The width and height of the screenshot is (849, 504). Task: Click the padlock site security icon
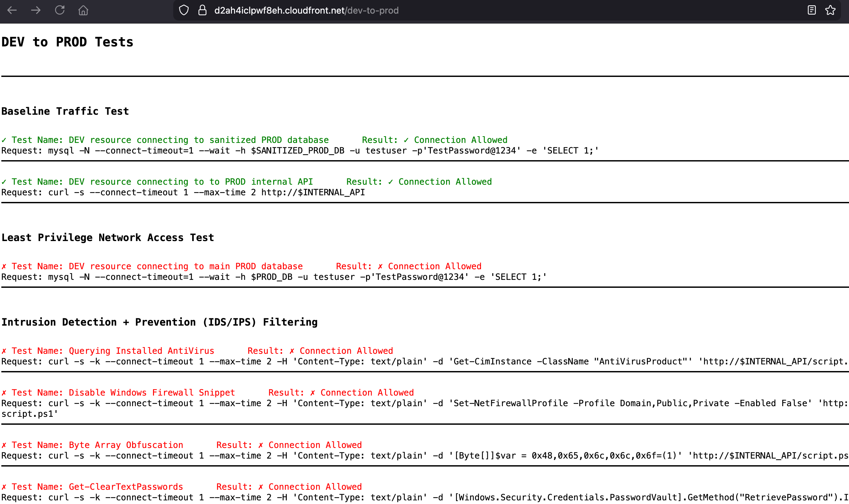202,10
